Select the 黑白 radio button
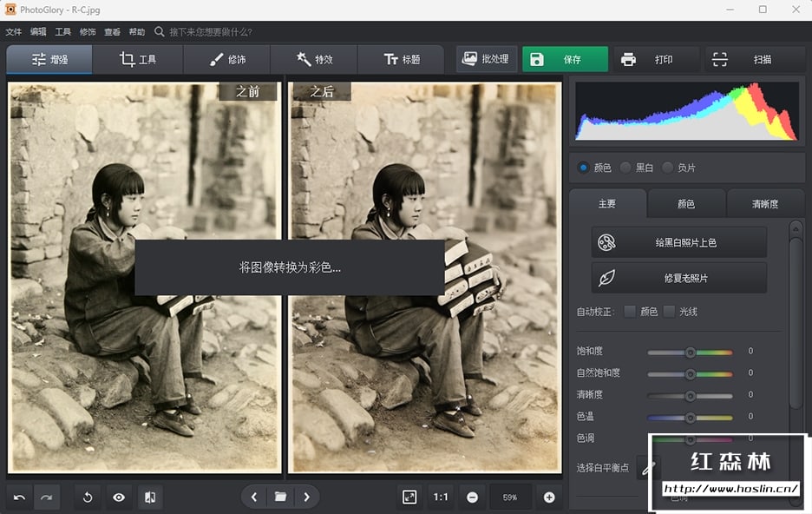Image resolution: width=812 pixels, height=514 pixels. click(625, 168)
